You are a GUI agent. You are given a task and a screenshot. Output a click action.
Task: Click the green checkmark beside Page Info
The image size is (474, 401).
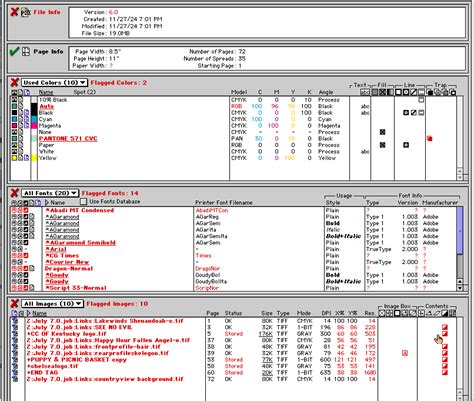(14, 51)
